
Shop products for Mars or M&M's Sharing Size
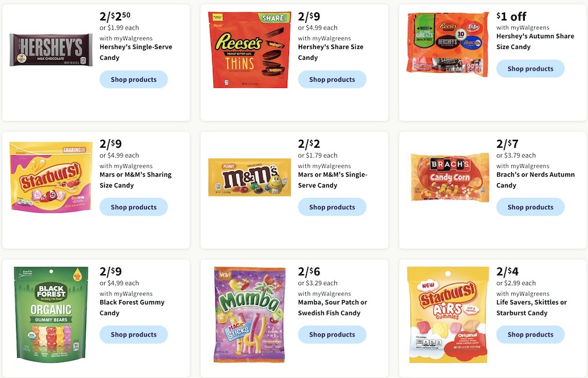tap(134, 207)
